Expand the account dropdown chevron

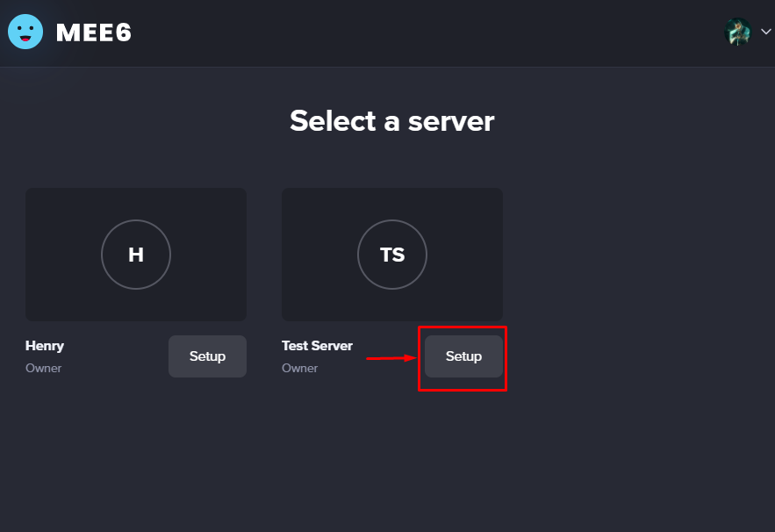765,32
